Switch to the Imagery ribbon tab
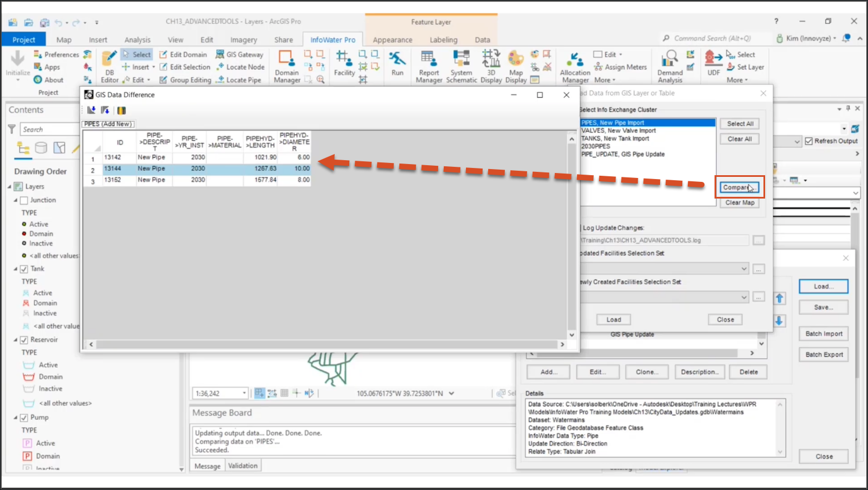Screen dimensions: 868x490 [x=244, y=39]
